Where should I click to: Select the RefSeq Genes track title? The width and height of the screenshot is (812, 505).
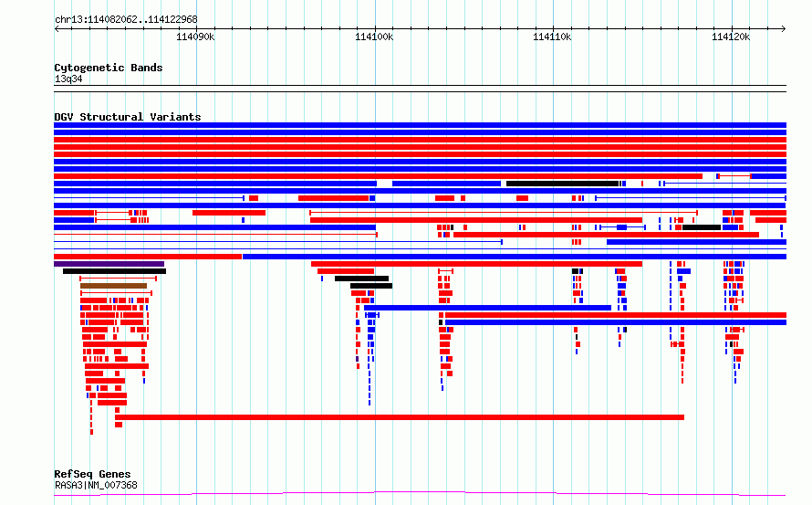(x=92, y=475)
